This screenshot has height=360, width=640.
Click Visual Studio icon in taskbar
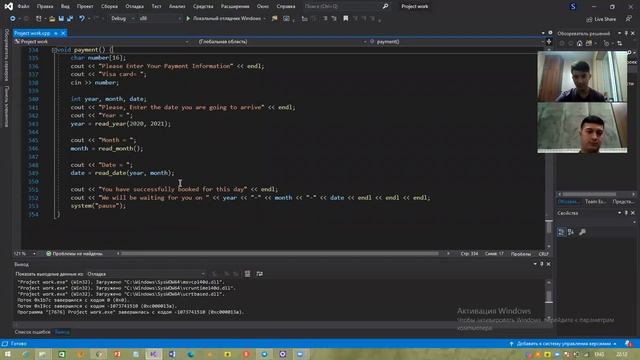[x=153, y=354]
